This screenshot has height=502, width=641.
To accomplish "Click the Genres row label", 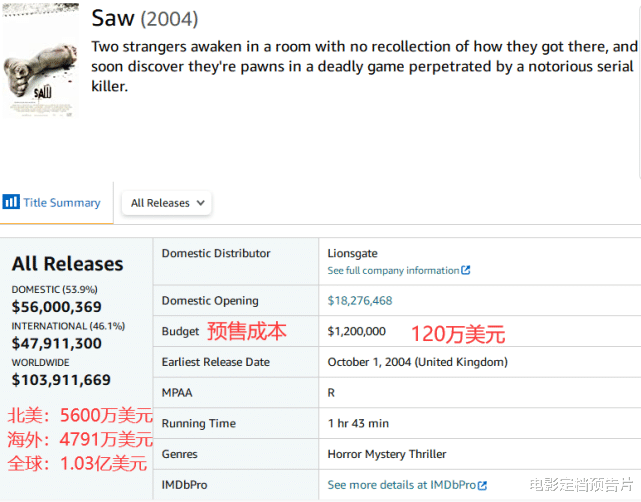I will [x=179, y=454].
